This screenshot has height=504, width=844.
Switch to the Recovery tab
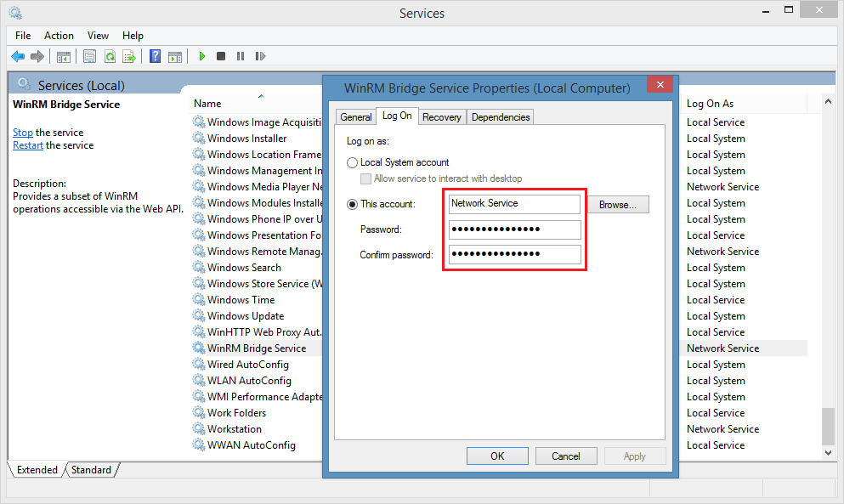click(x=441, y=116)
